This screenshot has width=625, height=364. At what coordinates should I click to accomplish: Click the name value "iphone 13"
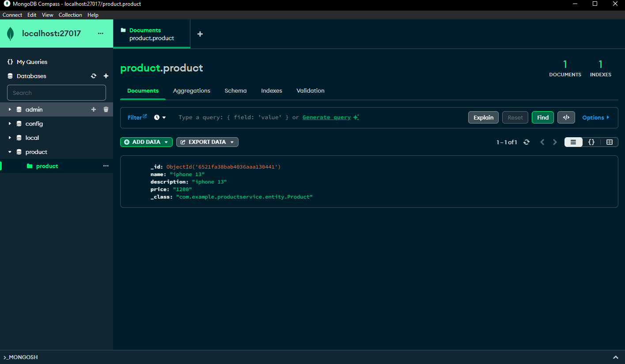click(x=187, y=174)
